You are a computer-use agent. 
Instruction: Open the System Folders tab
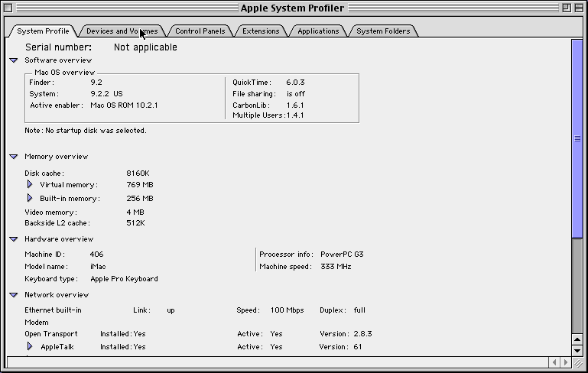click(383, 31)
